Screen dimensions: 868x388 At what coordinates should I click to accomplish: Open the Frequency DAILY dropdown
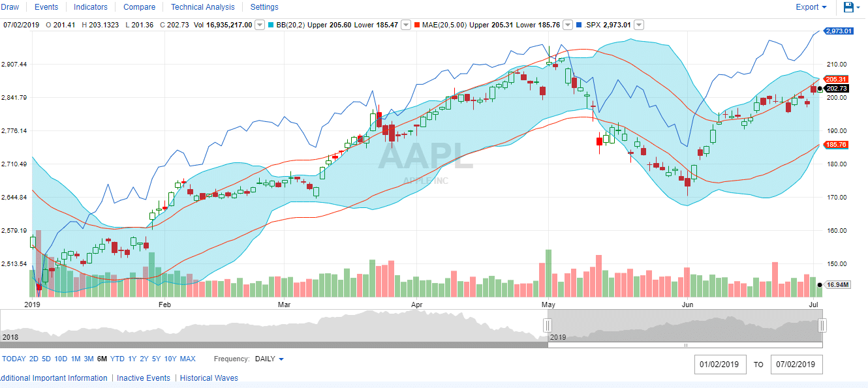click(269, 359)
